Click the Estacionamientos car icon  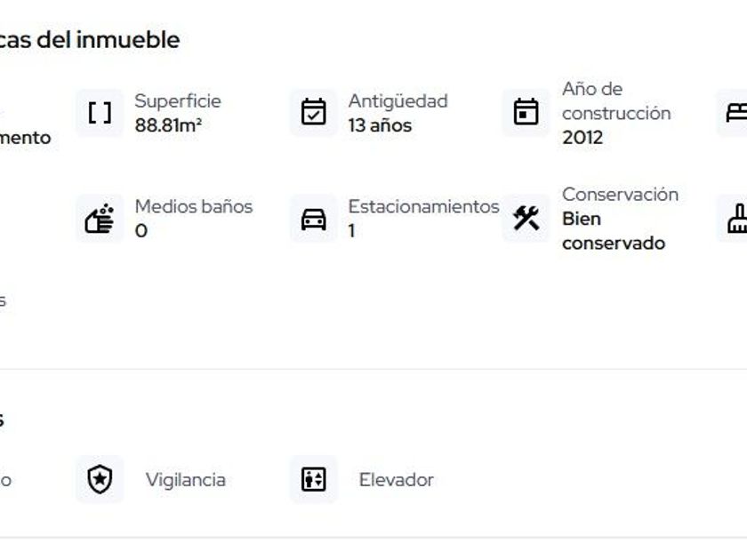coord(313,219)
